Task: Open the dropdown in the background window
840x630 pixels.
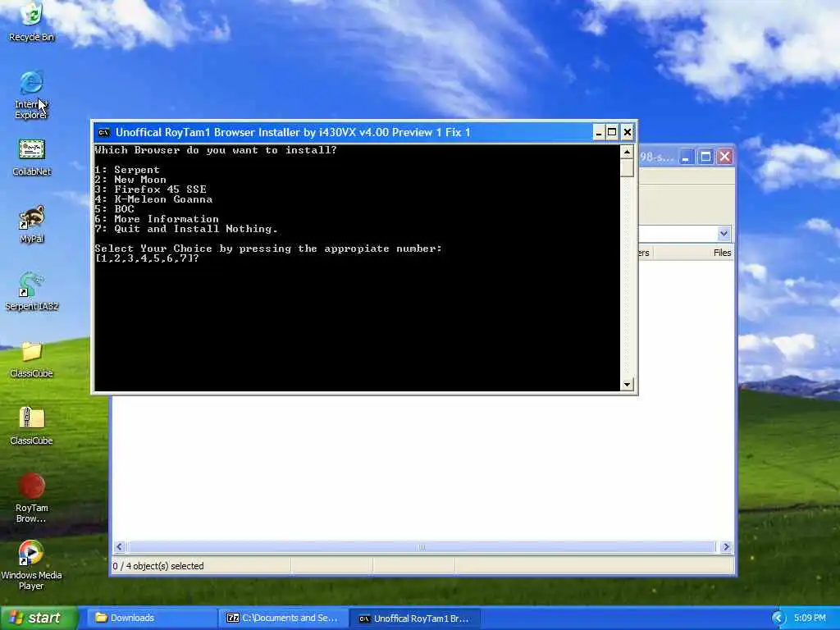Action: [724, 234]
